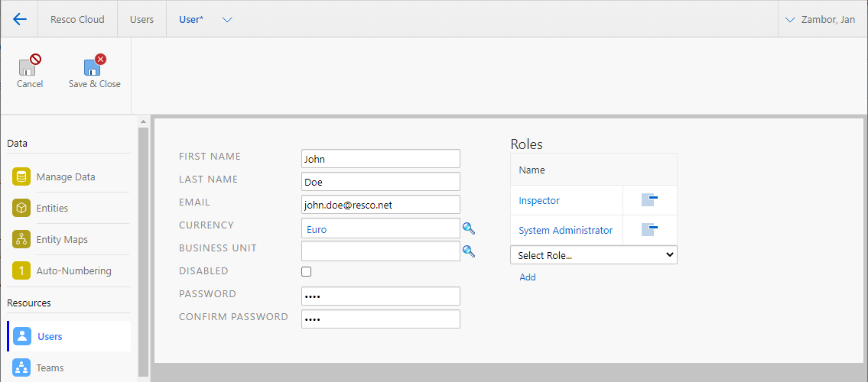Click the back arrow icon

(20, 19)
